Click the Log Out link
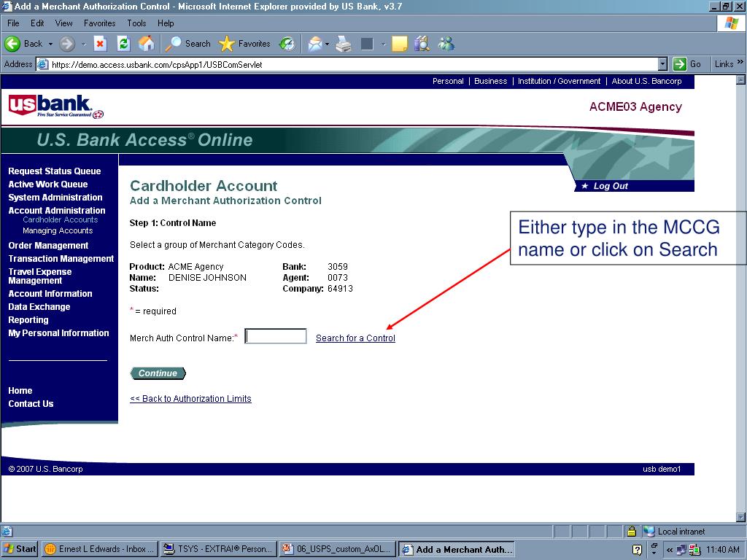Image resolution: width=747 pixels, height=560 pixels. [611, 186]
